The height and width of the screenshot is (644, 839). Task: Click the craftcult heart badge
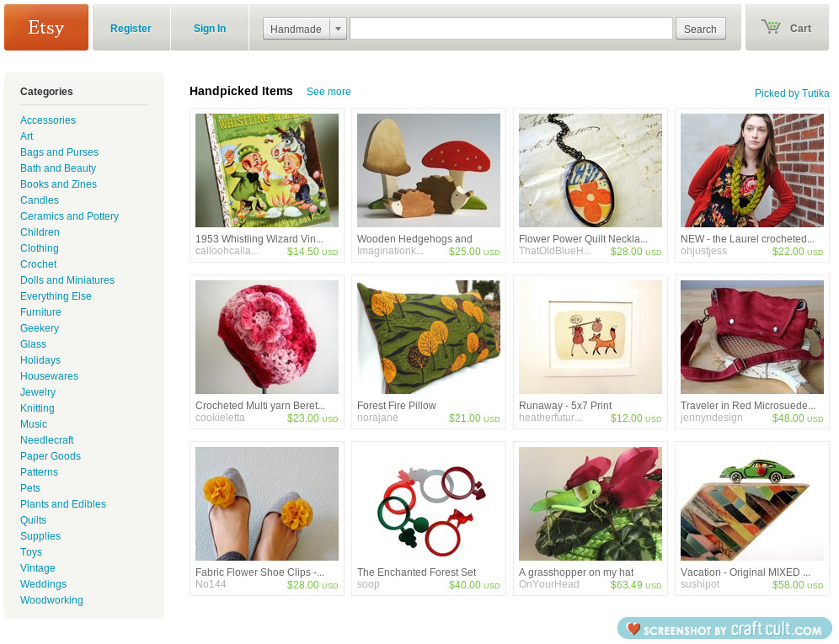634,629
